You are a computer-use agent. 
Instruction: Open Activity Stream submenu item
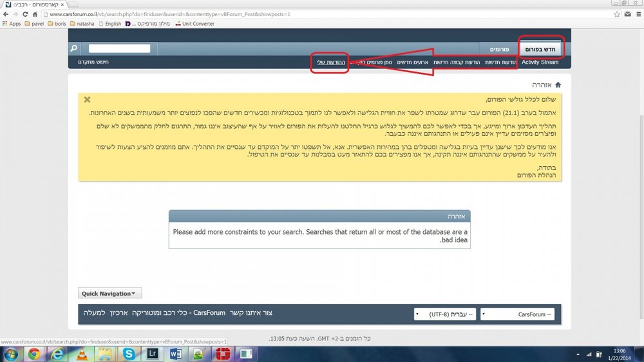[x=540, y=62]
